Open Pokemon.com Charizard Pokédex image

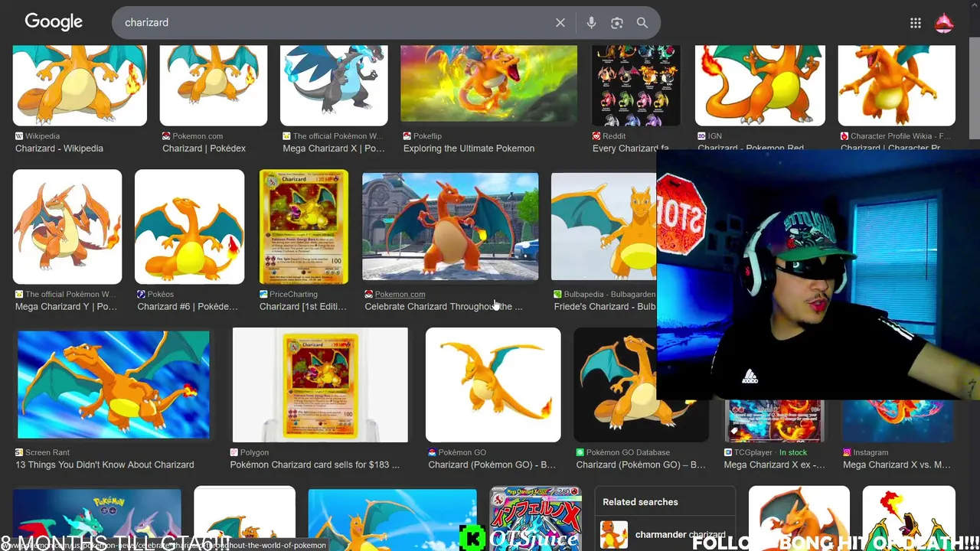click(x=214, y=85)
